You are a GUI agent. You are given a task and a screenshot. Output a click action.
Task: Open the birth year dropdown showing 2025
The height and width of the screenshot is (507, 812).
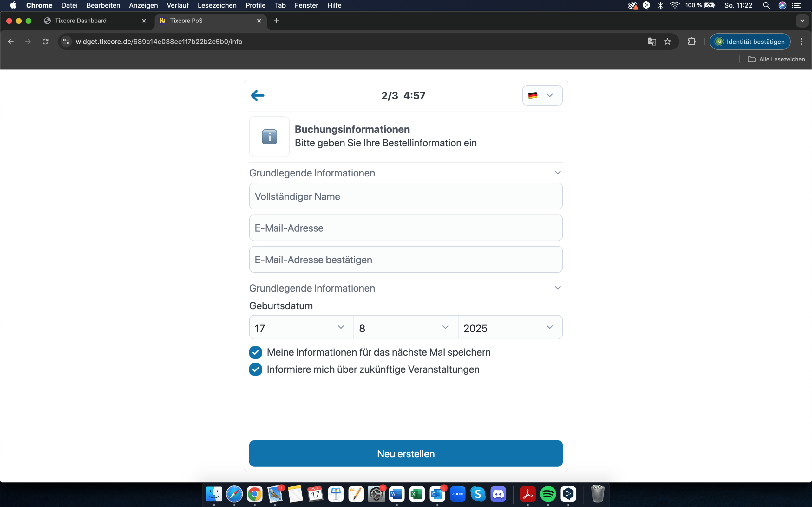pos(510,328)
